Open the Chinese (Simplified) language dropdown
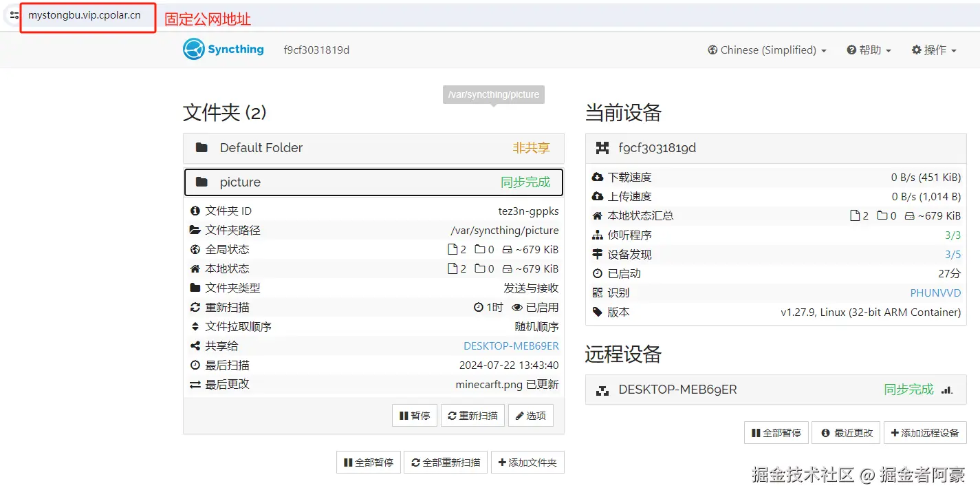Screen dimensions: 980x499 [x=767, y=50]
